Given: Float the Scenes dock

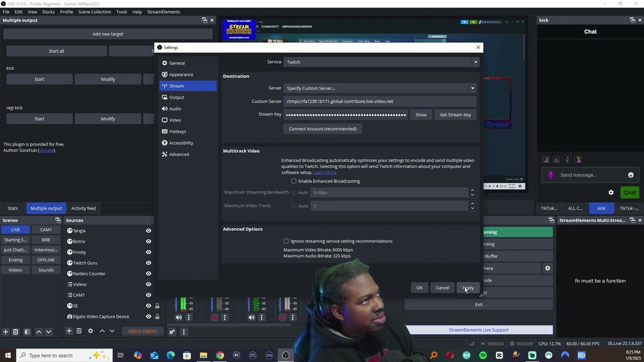Looking at the screenshot, I should pos(58,220).
